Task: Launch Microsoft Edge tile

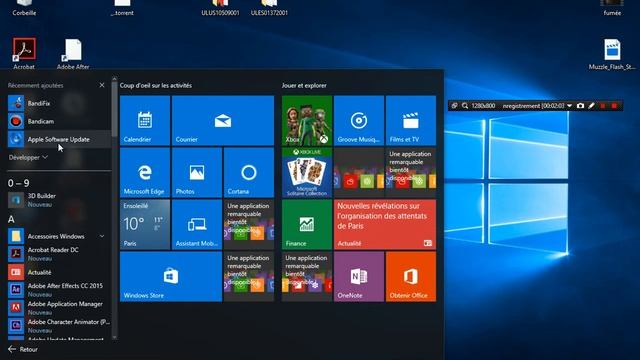Action: click(145, 172)
